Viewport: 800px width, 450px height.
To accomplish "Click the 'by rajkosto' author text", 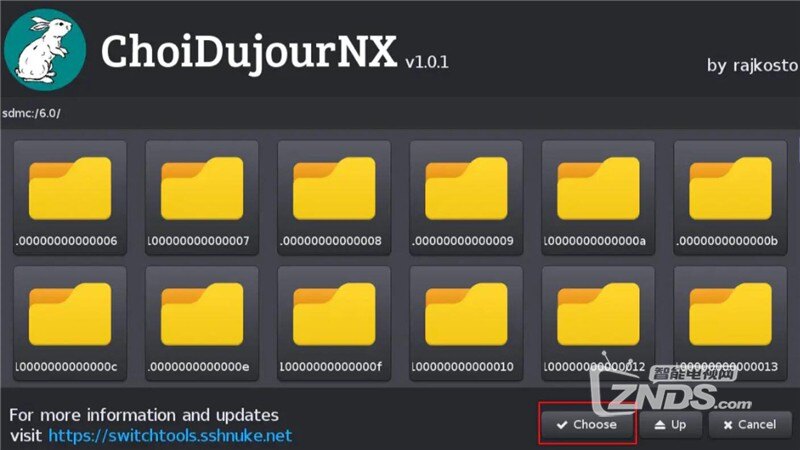I will click(x=752, y=65).
